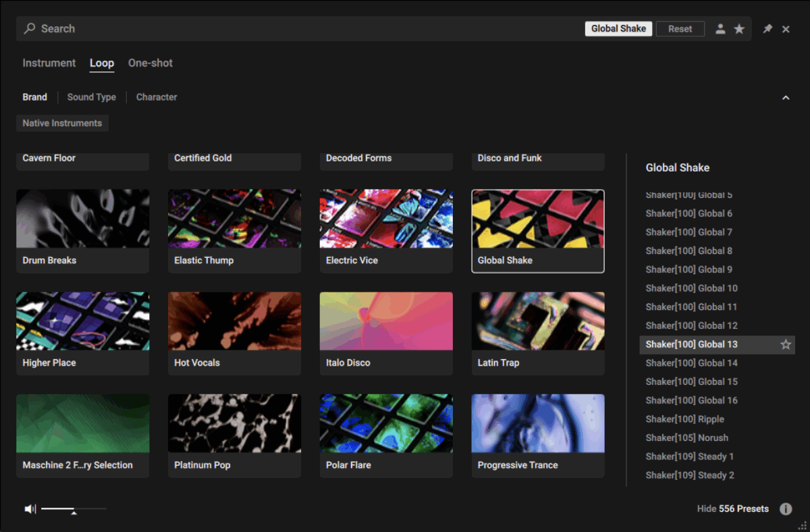This screenshot has height=532, width=810.
Task: Select preset Shaker[100] Global 13
Action: coord(717,344)
